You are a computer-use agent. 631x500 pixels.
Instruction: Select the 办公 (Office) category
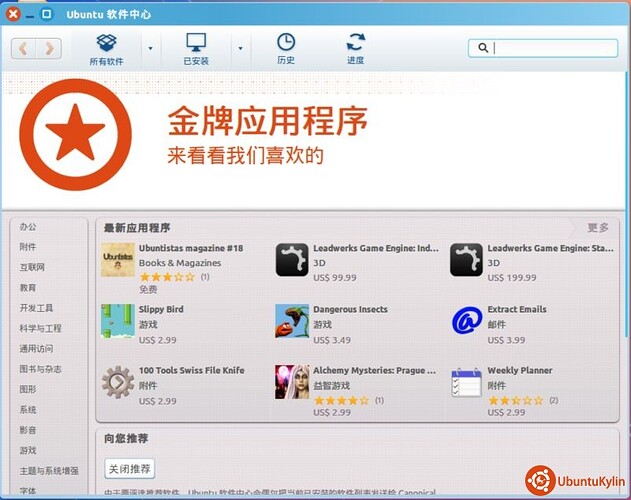tap(28, 227)
